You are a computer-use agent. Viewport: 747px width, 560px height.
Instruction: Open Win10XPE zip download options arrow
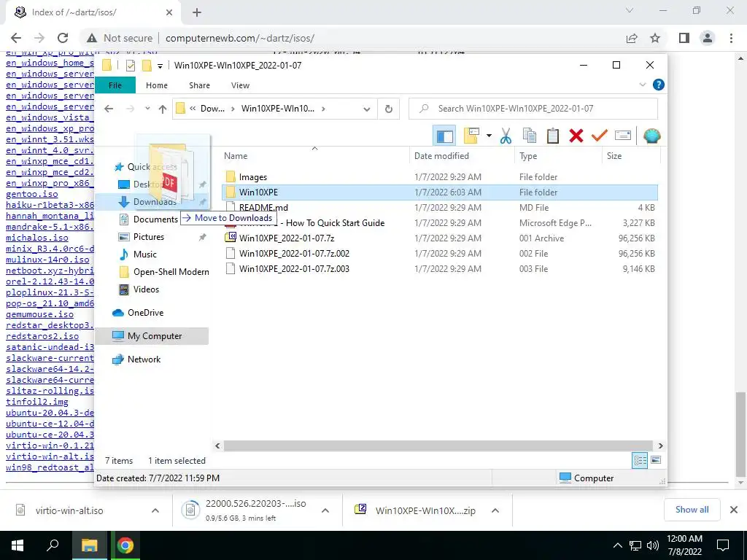[495, 510]
